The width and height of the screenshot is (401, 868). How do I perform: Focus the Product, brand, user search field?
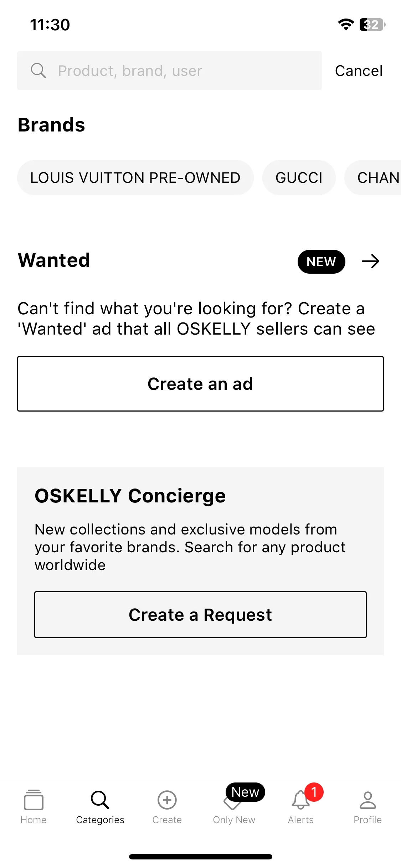coord(169,71)
